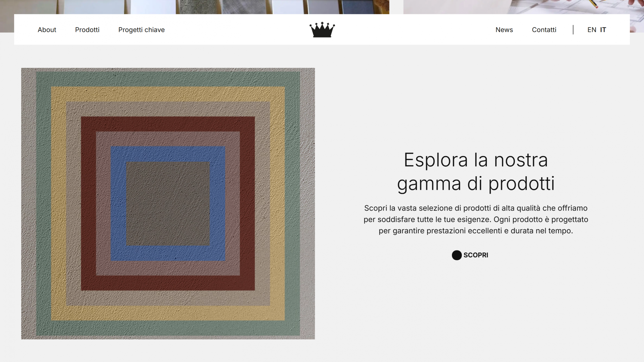Click the material samples banner image at top
The height and width of the screenshot is (362, 644).
point(194,7)
